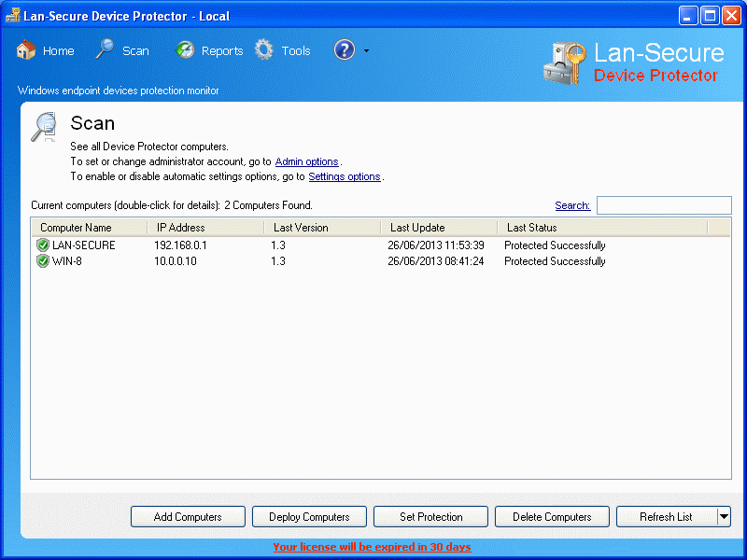Click the green shield icon beside LAN-SECURE
The height and width of the screenshot is (560, 747).
click(x=43, y=245)
